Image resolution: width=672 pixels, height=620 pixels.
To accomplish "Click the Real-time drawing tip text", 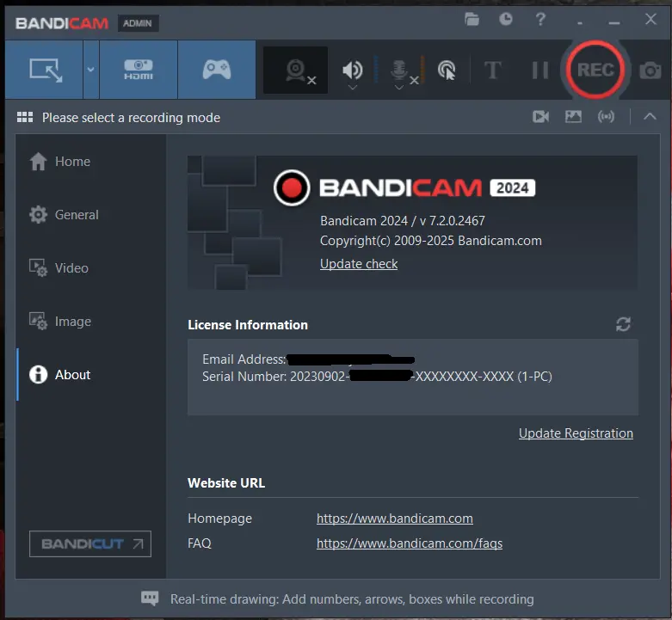I will click(352, 599).
